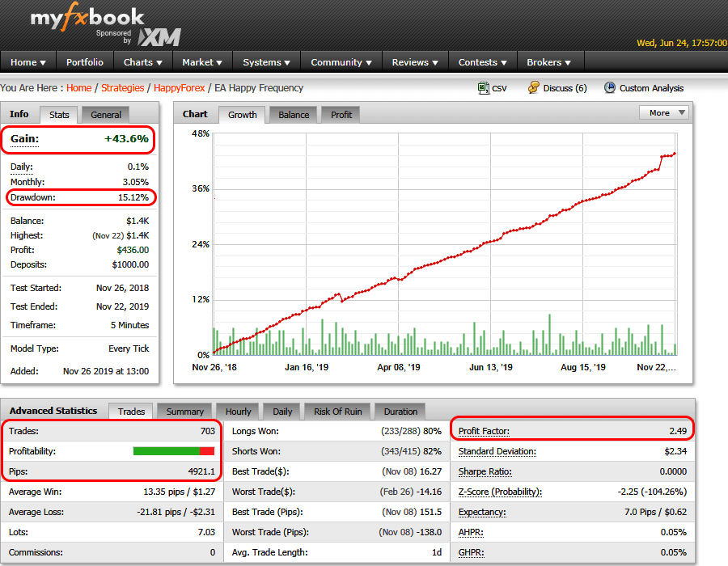Open the Brokers dropdown menu
This screenshot has width=728, height=566.
(x=548, y=62)
